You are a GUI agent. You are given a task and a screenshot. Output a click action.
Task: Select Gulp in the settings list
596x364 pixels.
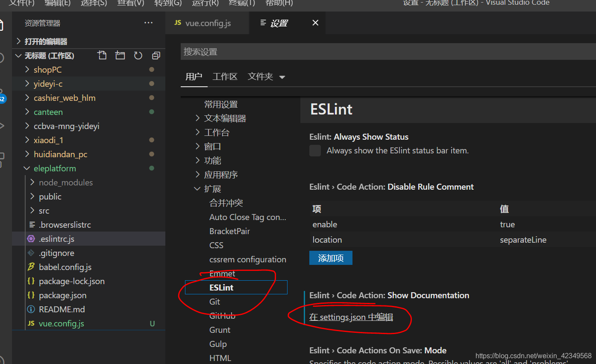pyautogui.click(x=218, y=344)
